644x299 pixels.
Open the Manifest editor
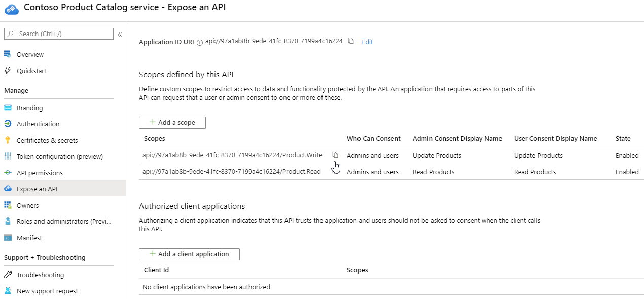tap(9, 238)
